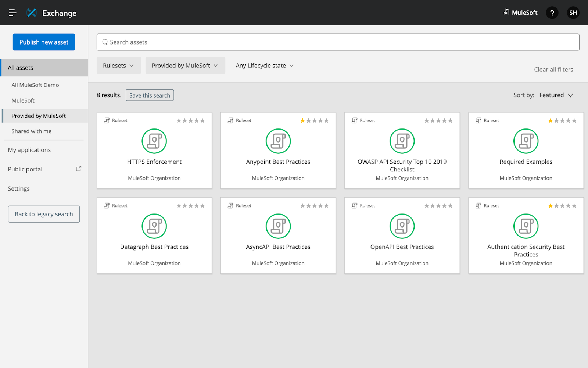Open the Any Lifecycle state dropdown
This screenshot has width=588, height=368.
[x=264, y=65]
